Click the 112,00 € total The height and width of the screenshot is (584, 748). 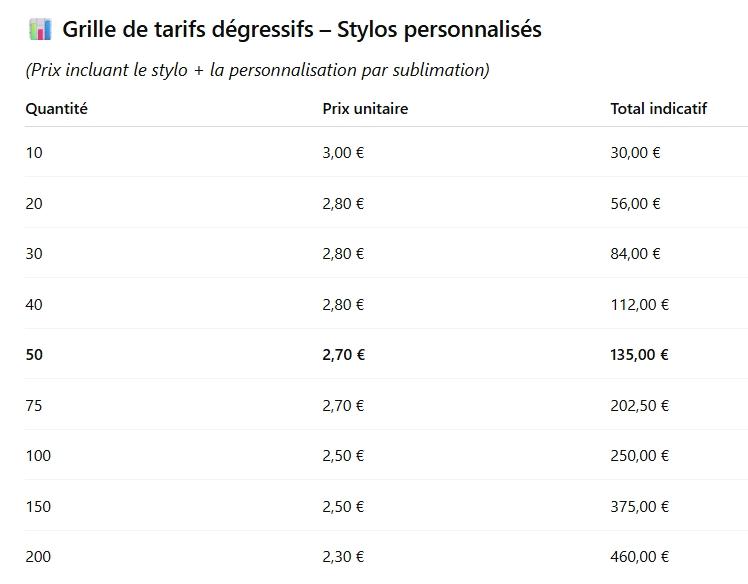point(639,305)
